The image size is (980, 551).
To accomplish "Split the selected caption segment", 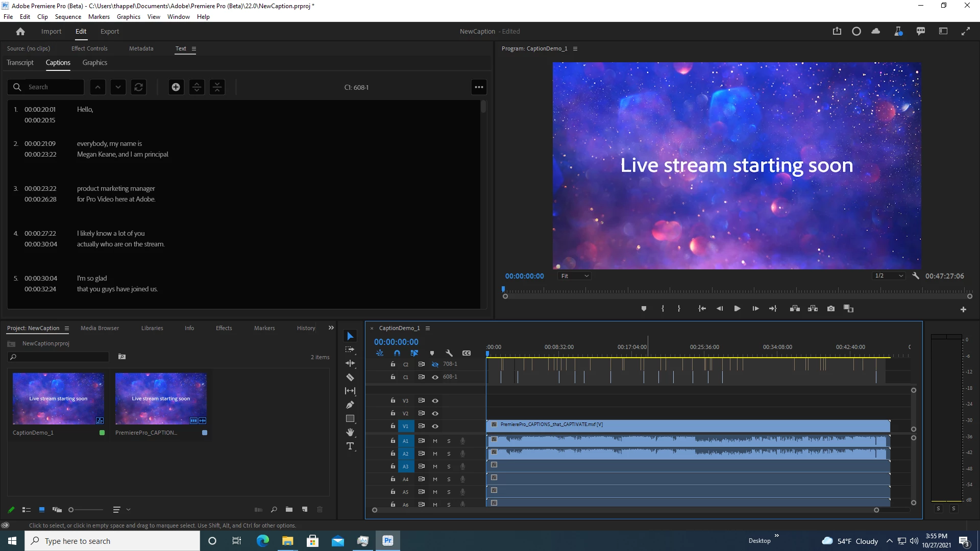I will (197, 87).
